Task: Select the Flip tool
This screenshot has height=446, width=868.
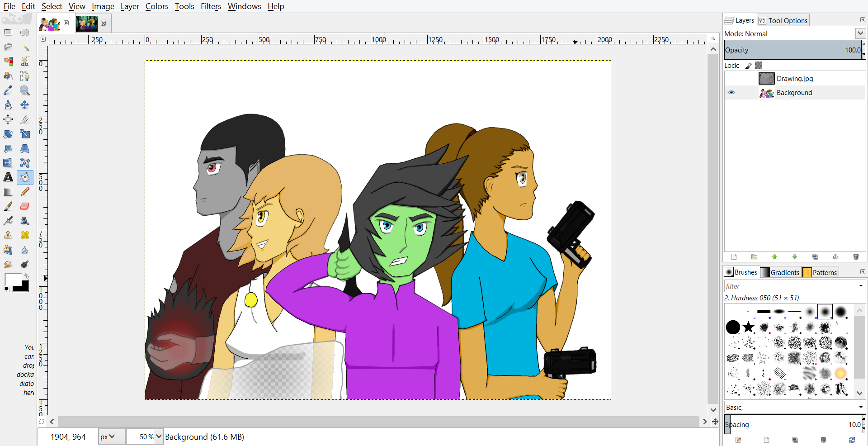Action: (x=8, y=163)
